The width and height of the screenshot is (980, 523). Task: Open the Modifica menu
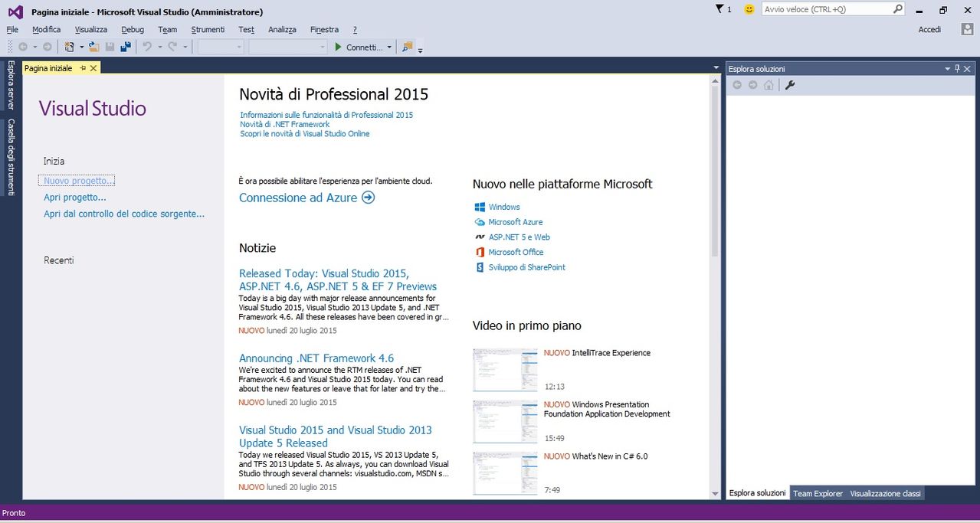pos(47,30)
